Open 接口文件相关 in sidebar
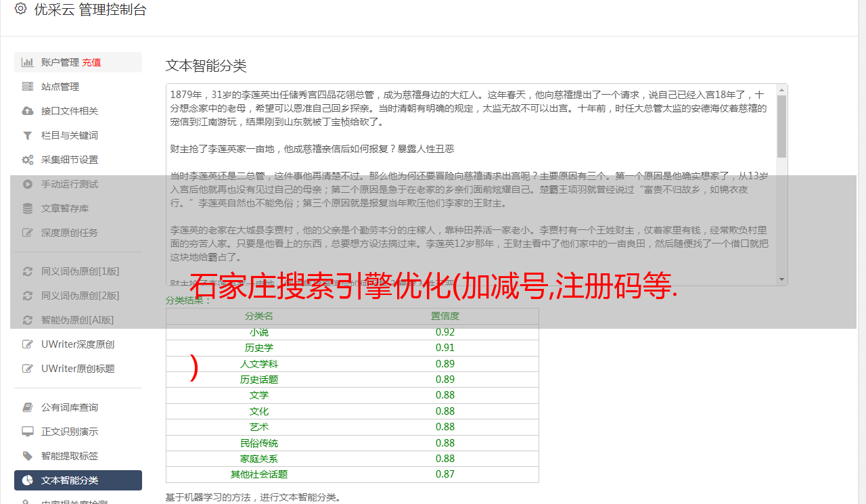The height and width of the screenshot is (504, 866). [x=78, y=111]
